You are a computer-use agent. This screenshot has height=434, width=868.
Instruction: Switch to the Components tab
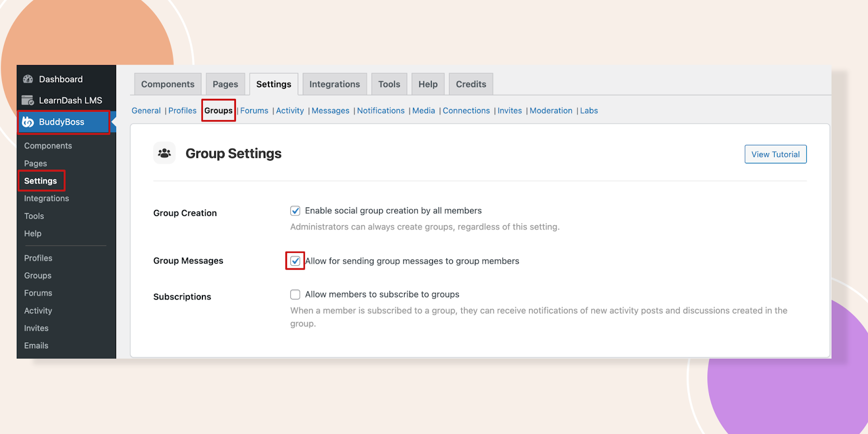[x=168, y=84]
